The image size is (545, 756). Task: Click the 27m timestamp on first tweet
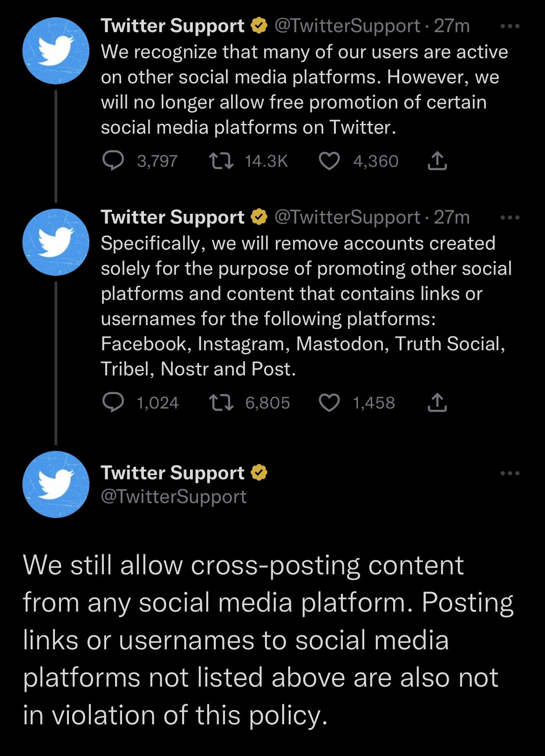(x=451, y=26)
